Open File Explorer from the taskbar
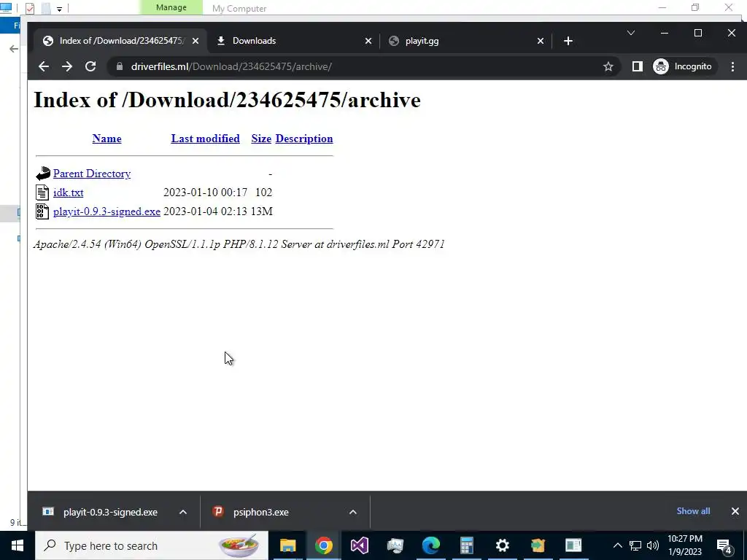Viewport: 747px width, 560px height. pyautogui.click(x=287, y=545)
